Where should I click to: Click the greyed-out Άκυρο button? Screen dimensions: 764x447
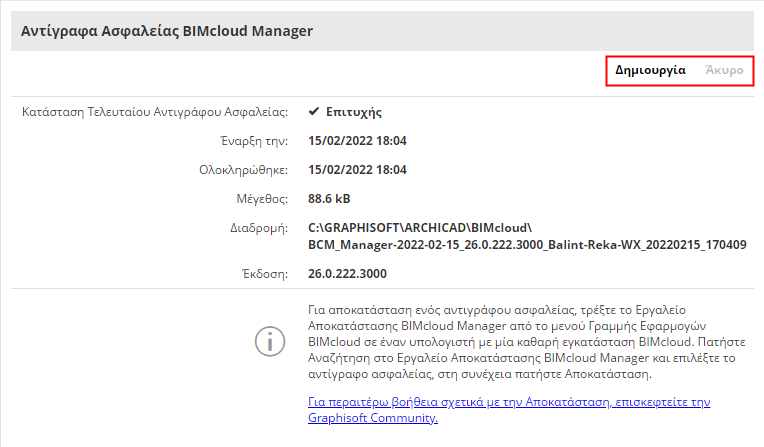(725, 70)
